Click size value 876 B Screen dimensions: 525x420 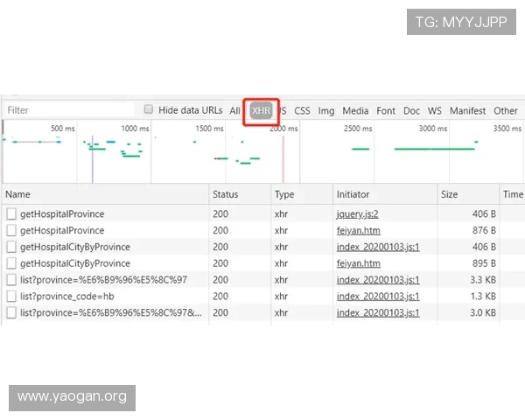pyautogui.click(x=484, y=230)
